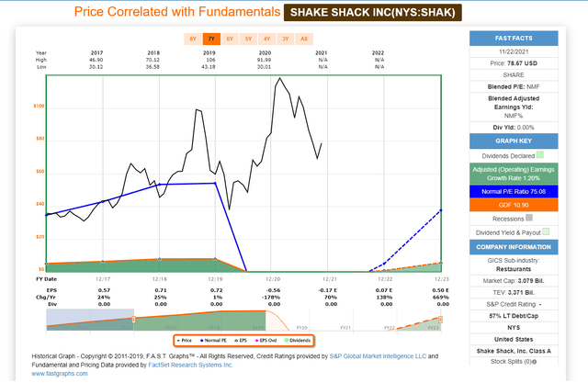The image size is (588, 383).
Task: Select the 8Y time range tab
Action: 193,39
